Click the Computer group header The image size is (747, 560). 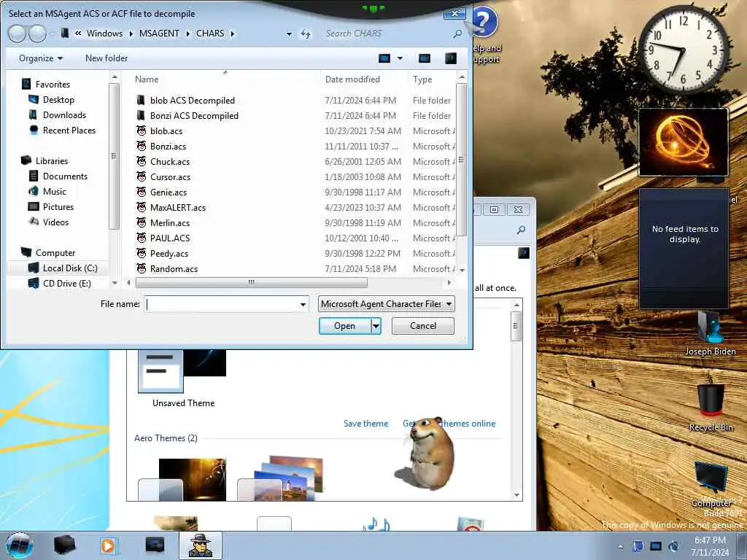pos(55,253)
